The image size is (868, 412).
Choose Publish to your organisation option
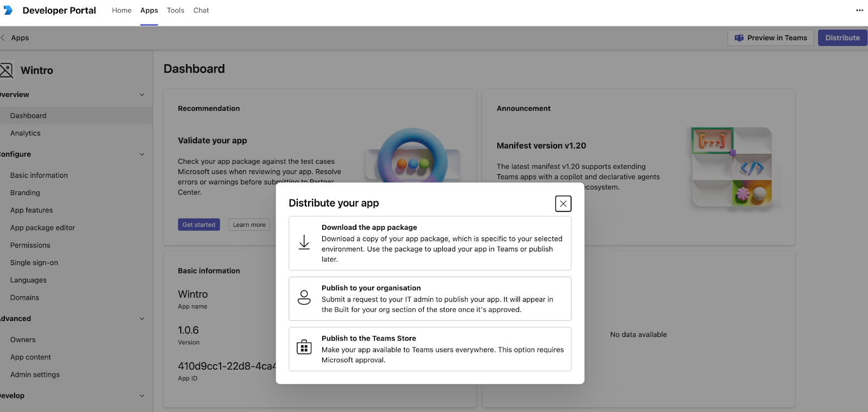point(430,299)
